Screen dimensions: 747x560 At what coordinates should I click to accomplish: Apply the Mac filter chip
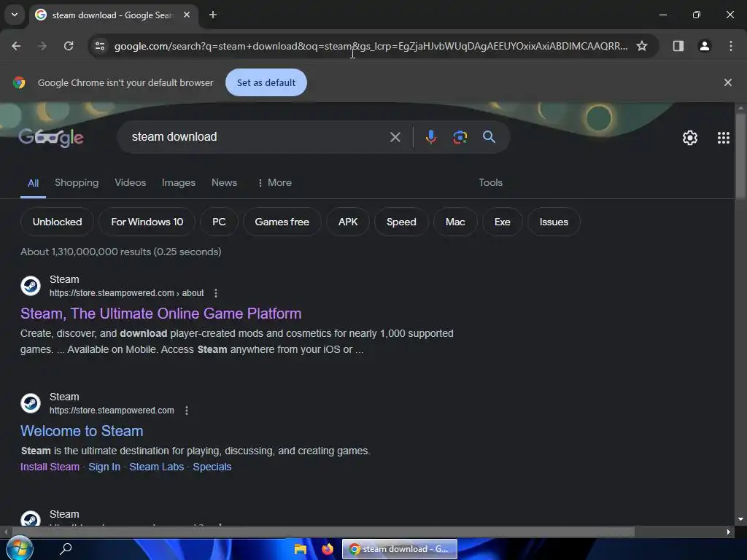(x=455, y=222)
